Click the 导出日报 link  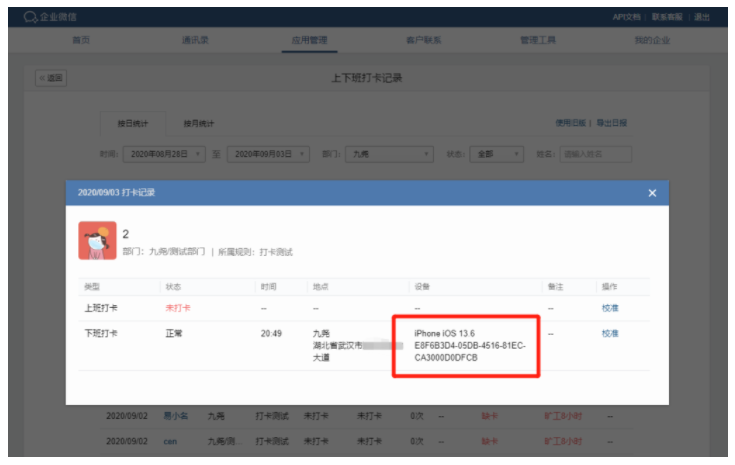click(612, 123)
